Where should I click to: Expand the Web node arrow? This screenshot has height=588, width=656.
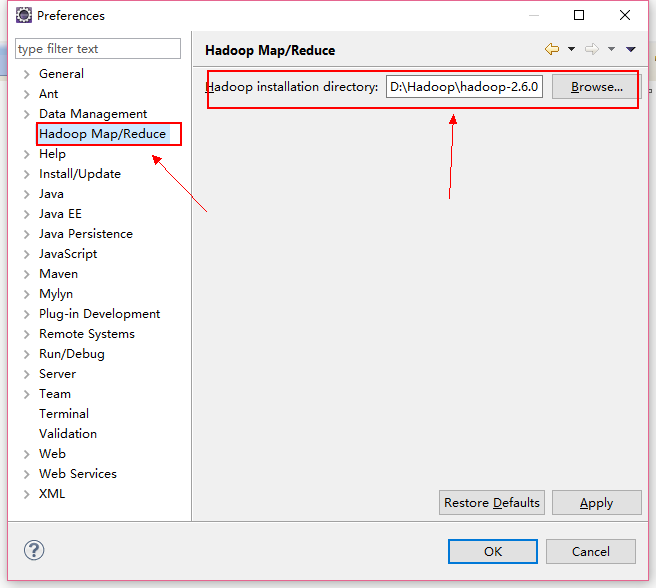coord(27,454)
